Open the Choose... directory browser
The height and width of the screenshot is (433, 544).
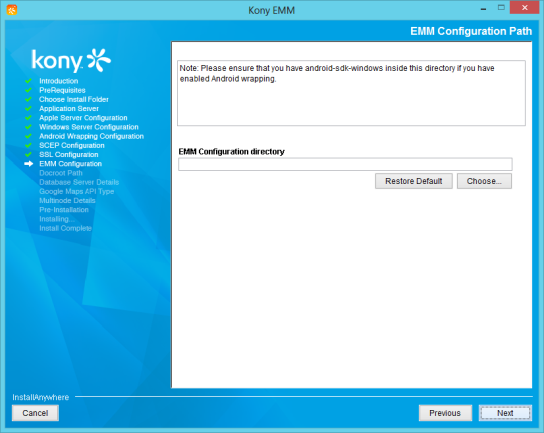[x=484, y=181]
